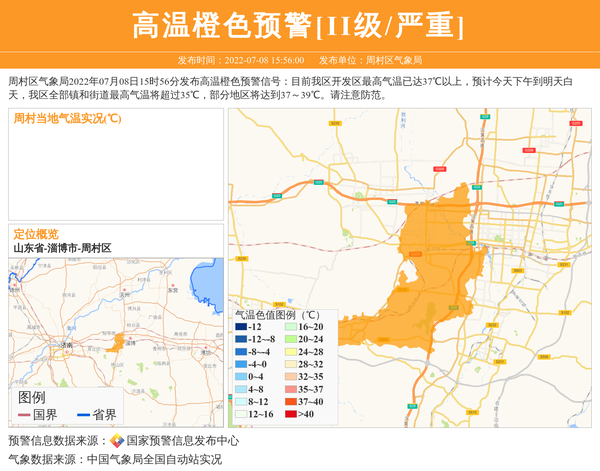Click the blue 省界 legend line

(82, 415)
